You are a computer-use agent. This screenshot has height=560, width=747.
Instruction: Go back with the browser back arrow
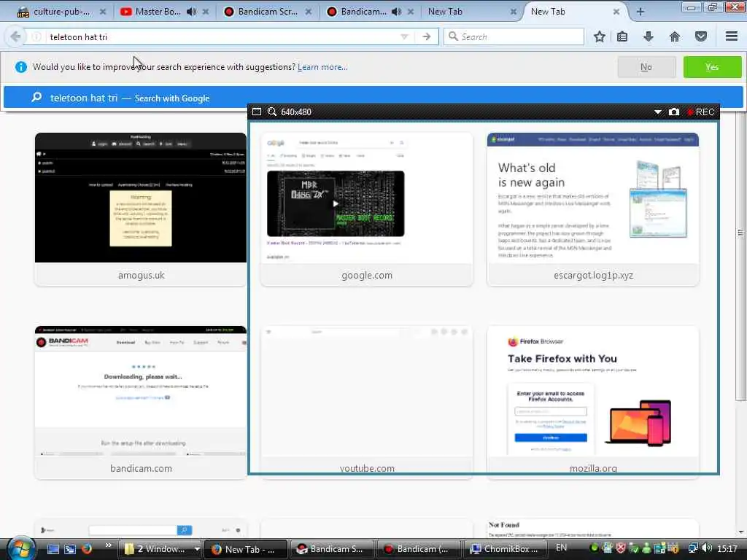[x=15, y=36]
